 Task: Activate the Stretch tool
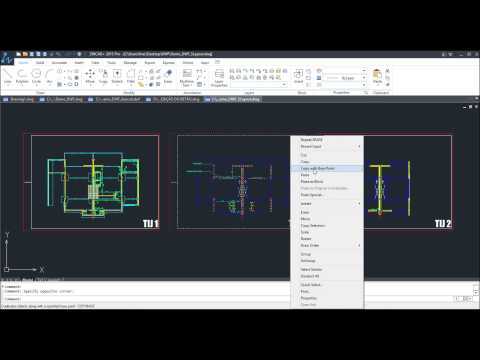coord(117,76)
